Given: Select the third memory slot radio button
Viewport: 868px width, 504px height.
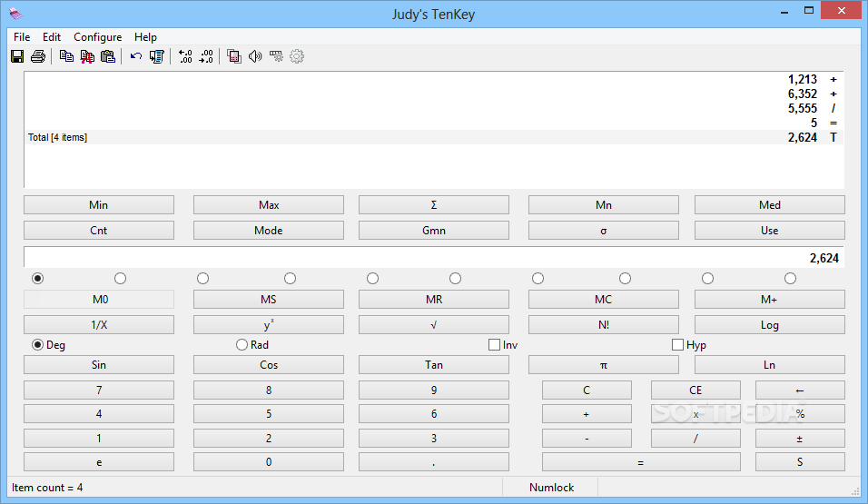Looking at the screenshot, I should pos(203,278).
